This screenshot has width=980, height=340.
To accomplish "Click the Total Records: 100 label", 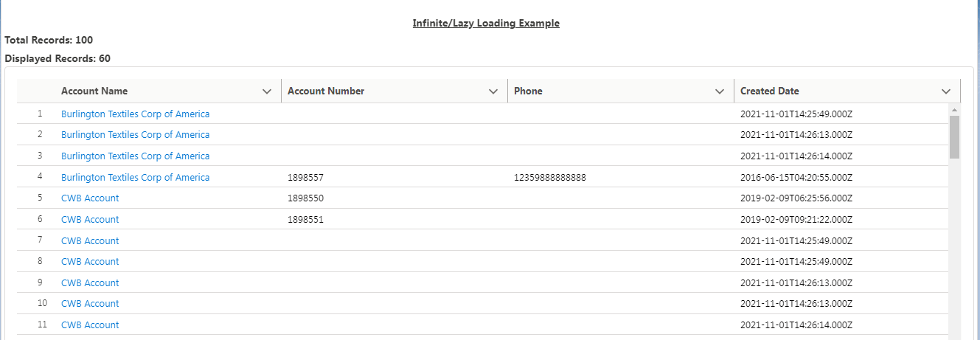I will [49, 41].
